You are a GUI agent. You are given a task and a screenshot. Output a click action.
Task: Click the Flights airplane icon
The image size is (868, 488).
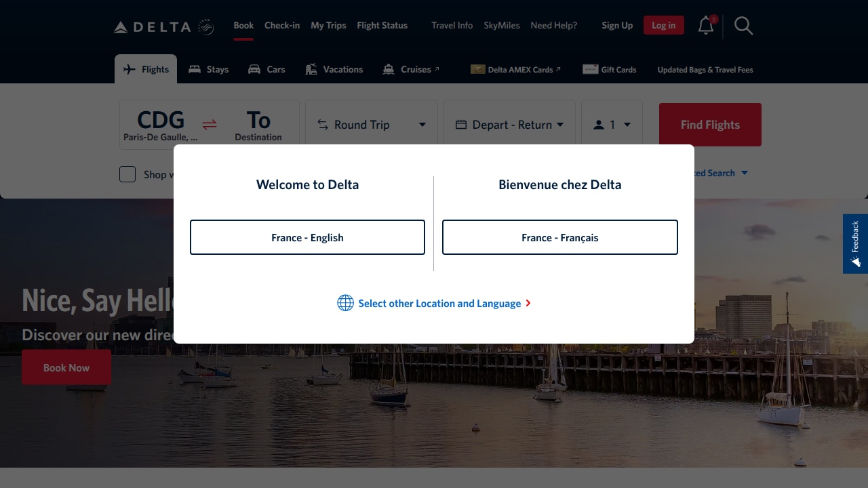click(x=129, y=69)
